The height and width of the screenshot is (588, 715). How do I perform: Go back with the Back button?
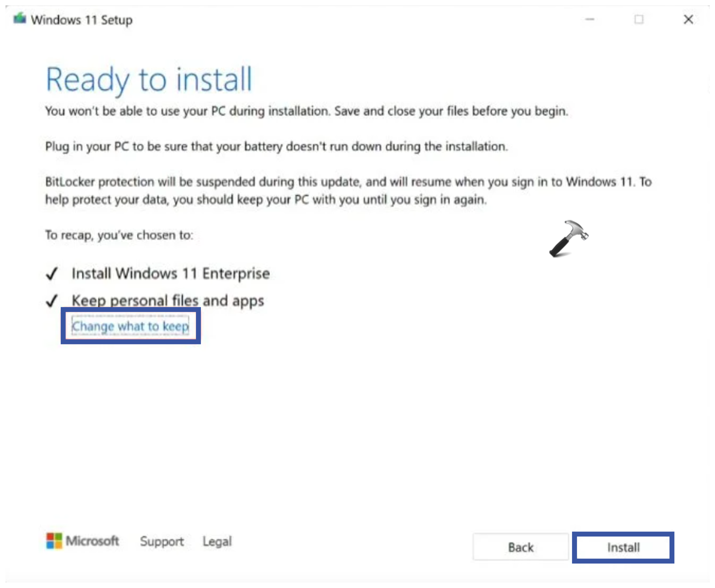[x=521, y=547]
